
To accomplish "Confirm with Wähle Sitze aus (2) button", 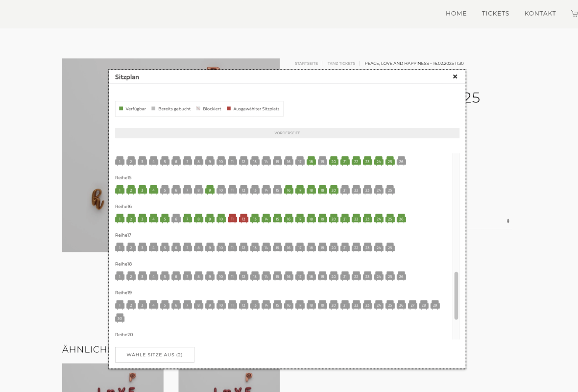I will coord(155,355).
